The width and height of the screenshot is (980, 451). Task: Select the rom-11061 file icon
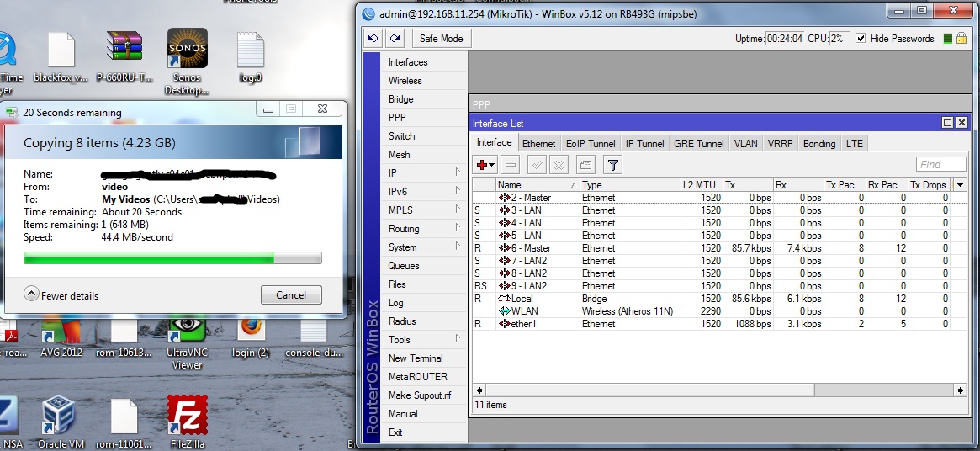tap(124, 416)
